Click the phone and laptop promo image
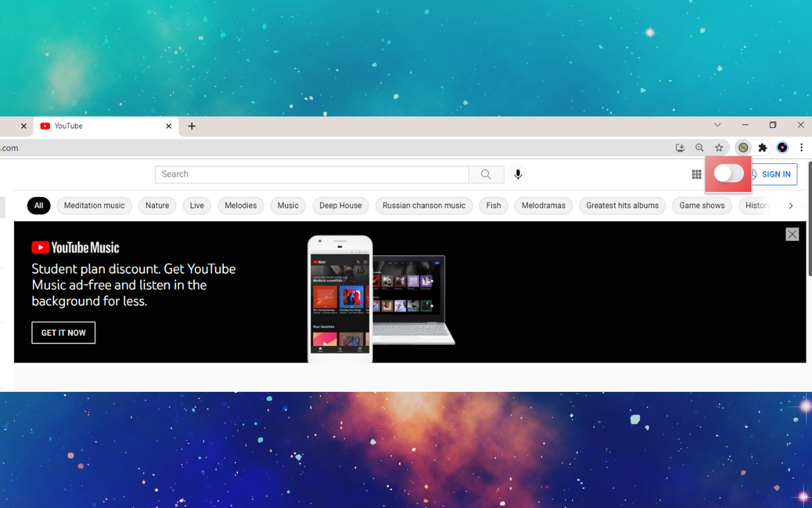This screenshot has width=812, height=508. (381, 299)
